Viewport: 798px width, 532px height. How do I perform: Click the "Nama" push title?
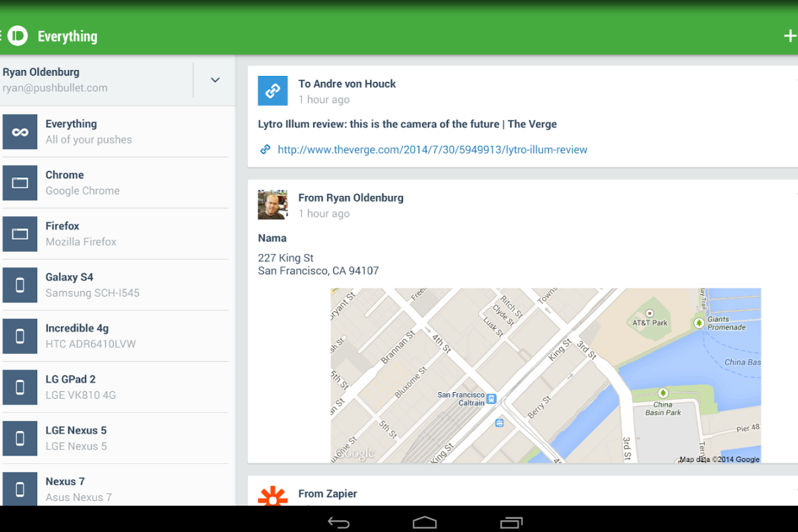(x=272, y=238)
